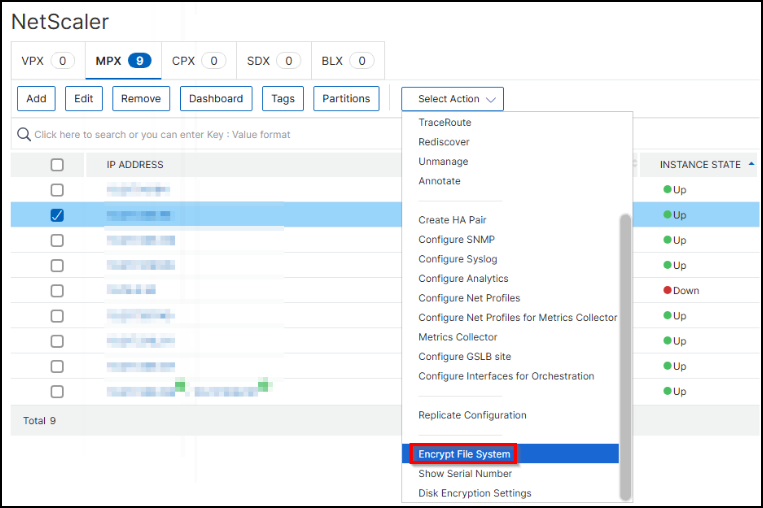
Task: Uncheck the selected second row checkbox
Action: pos(57,215)
